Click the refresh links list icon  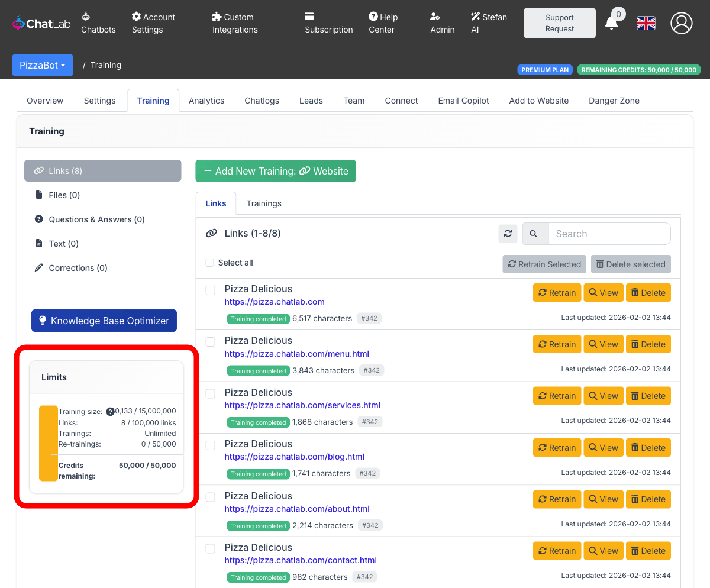click(508, 234)
